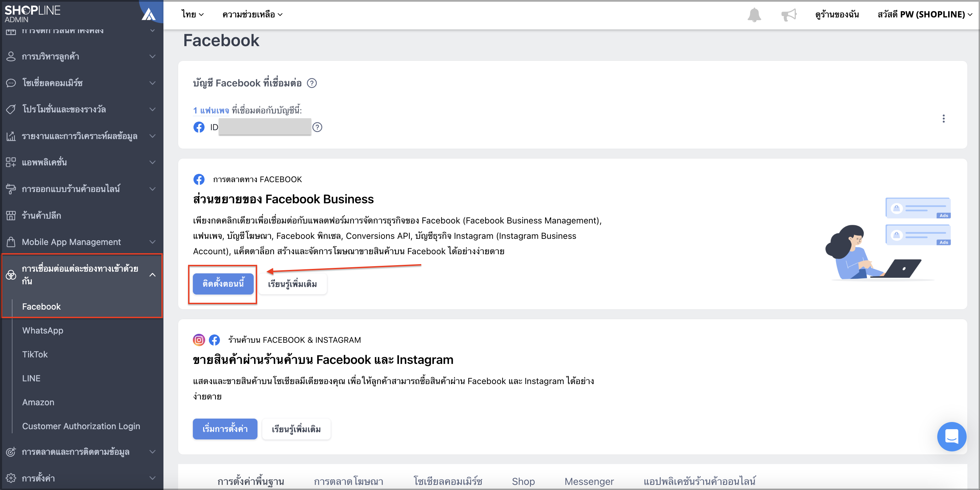Open the announcements megaphone icon
Screen dimensions: 980x490
[x=789, y=15]
